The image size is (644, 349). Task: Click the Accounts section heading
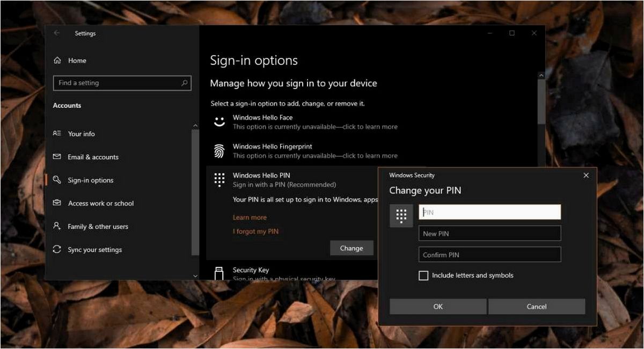point(67,105)
